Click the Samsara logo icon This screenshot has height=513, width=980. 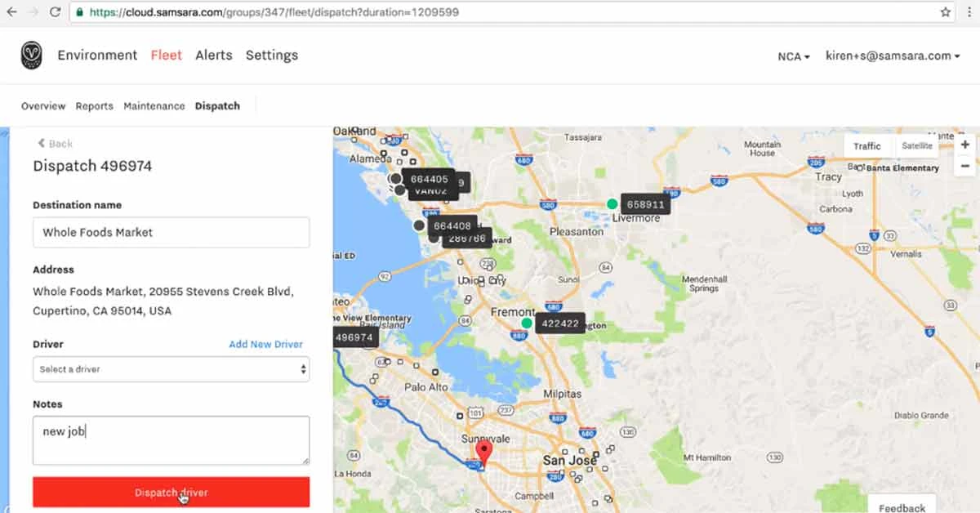click(x=31, y=54)
